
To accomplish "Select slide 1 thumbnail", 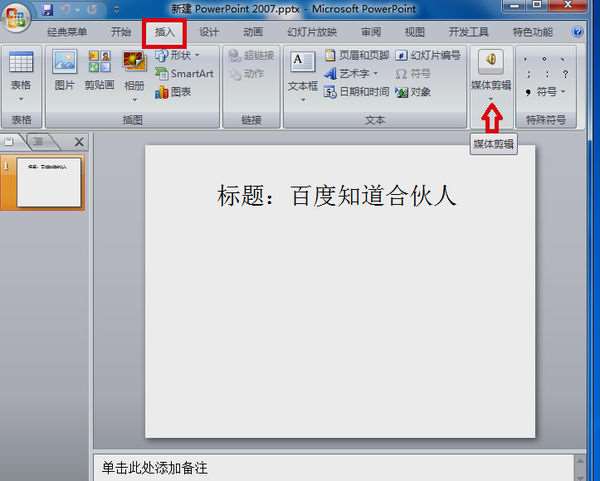I will tap(49, 182).
